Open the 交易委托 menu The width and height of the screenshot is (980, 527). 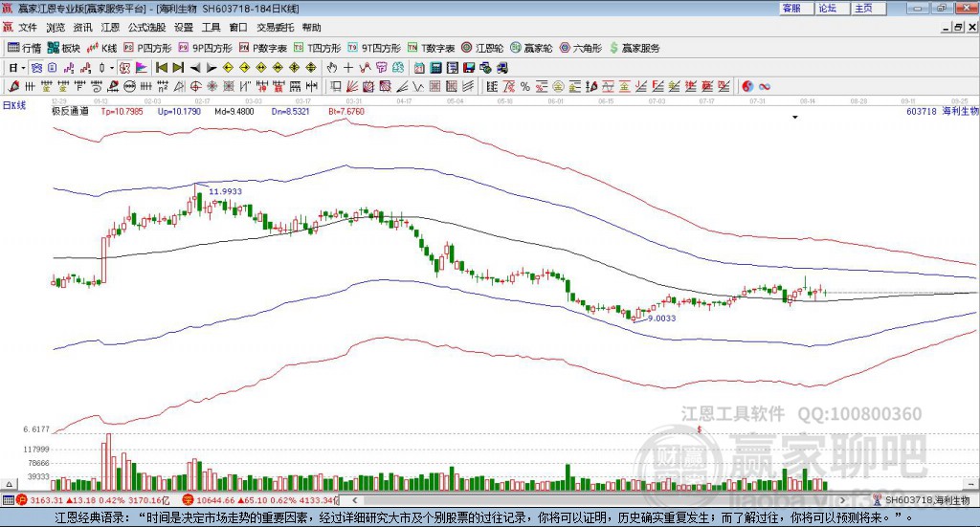tap(275, 28)
